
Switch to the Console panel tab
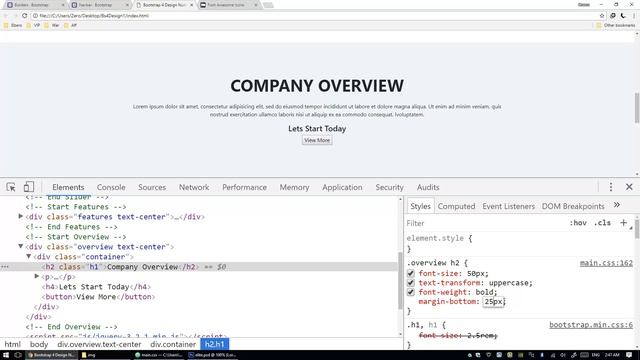[x=111, y=187]
